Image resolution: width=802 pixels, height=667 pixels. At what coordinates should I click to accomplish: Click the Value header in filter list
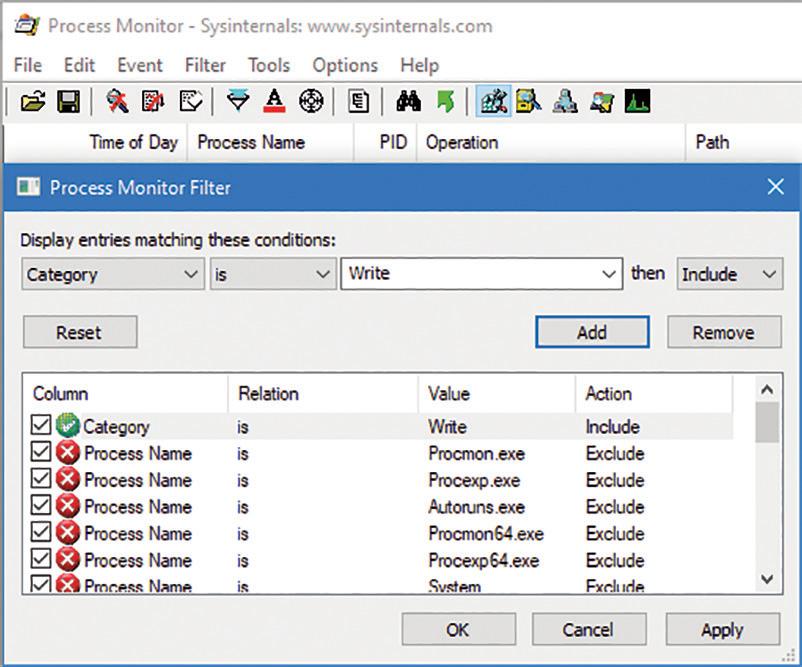pos(497,394)
